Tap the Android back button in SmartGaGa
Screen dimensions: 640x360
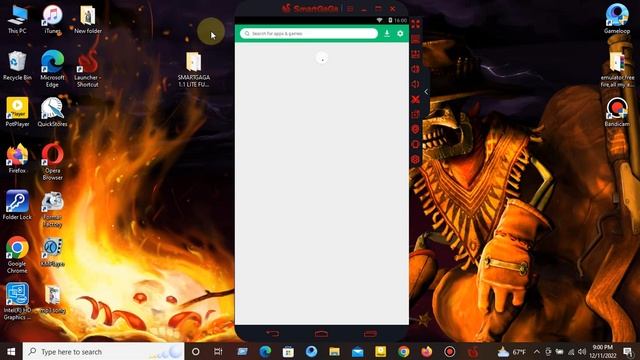(x=273, y=334)
